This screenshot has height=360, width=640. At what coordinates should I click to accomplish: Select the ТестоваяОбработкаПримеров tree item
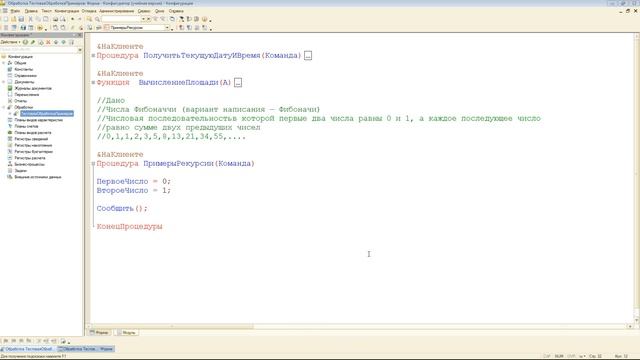[47, 113]
